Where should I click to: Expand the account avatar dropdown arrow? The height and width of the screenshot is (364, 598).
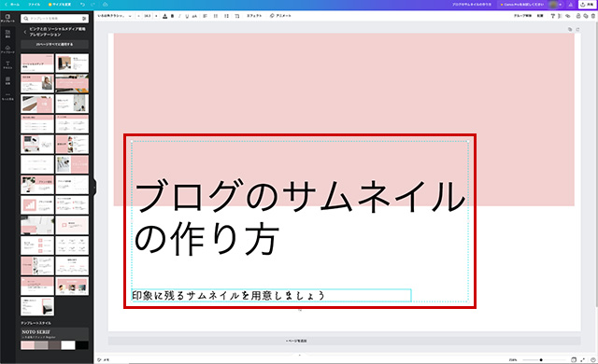pyautogui.click(x=561, y=5)
